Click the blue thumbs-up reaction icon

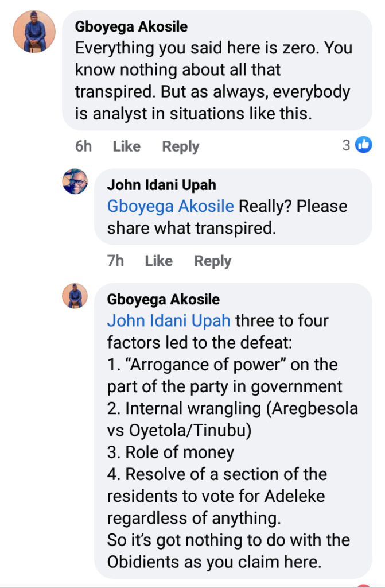pos(364,146)
